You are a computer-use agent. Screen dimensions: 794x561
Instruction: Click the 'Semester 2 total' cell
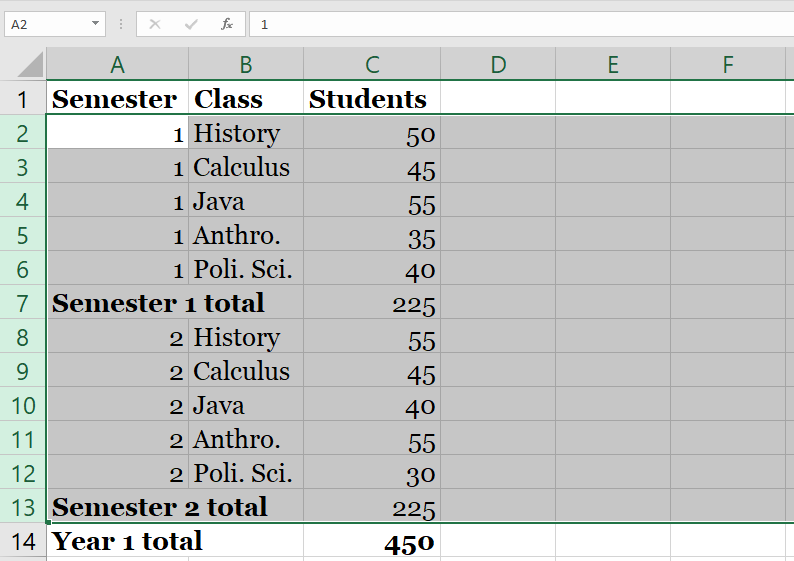click(x=175, y=507)
